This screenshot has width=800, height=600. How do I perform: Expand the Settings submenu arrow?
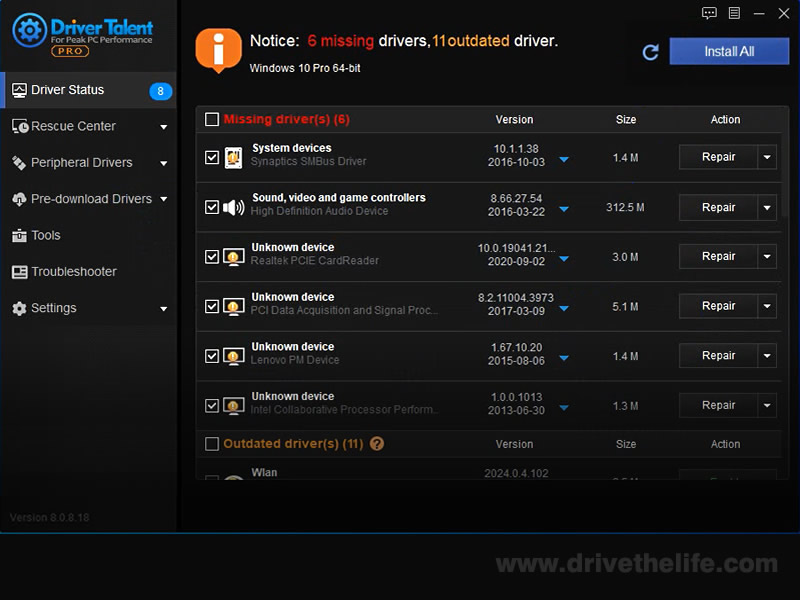pos(163,309)
